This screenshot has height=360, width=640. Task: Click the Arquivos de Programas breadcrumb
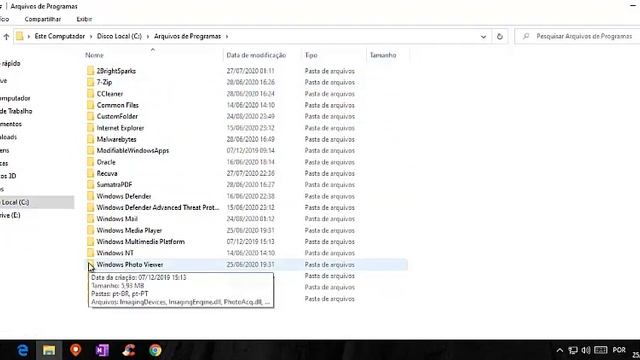point(187,36)
